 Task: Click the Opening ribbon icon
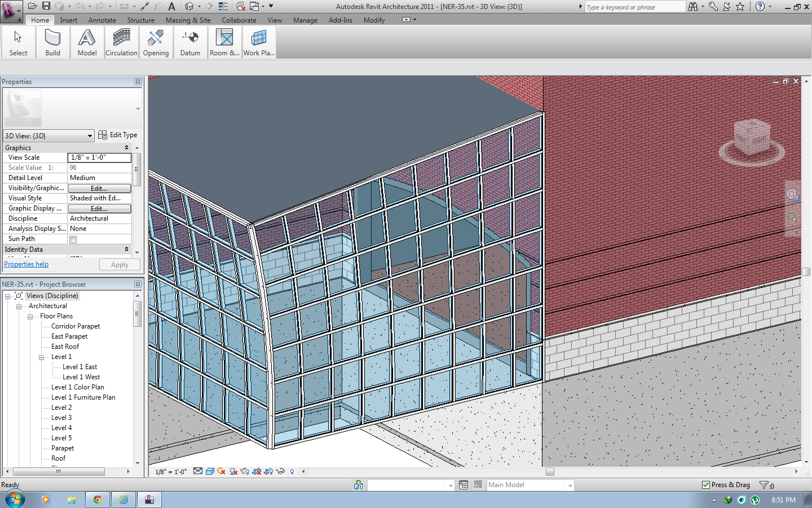(x=156, y=38)
